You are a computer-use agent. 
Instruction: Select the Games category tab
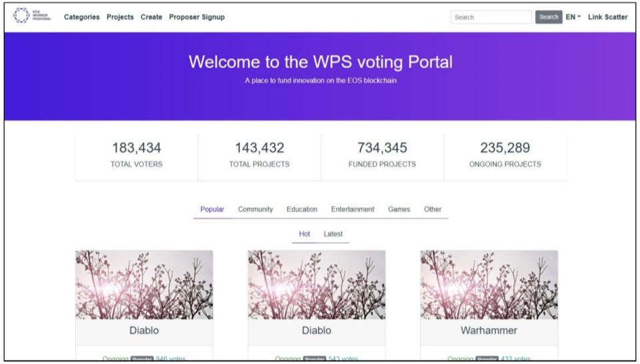point(399,209)
